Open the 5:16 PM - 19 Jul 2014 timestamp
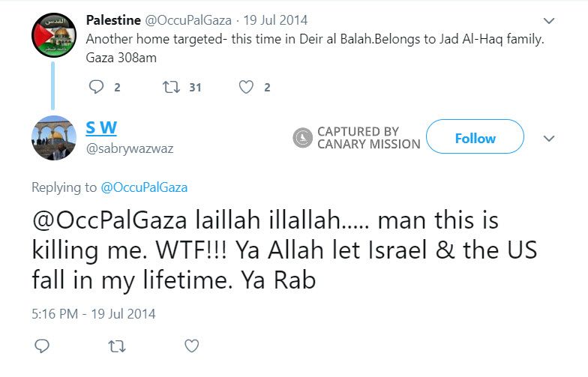Image resolution: width=588 pixels, height=377 pixels. [x=94, y=314]
